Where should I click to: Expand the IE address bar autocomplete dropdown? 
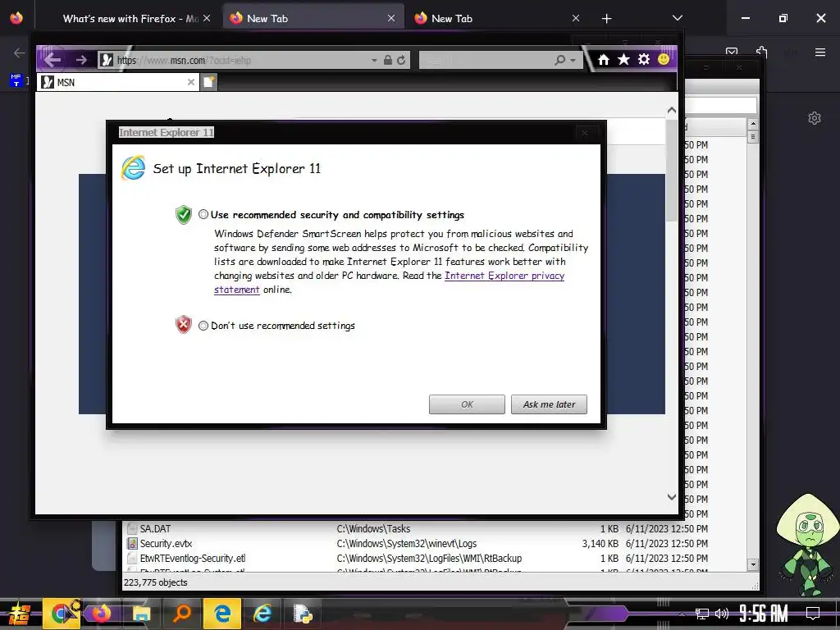coord(374,60)
